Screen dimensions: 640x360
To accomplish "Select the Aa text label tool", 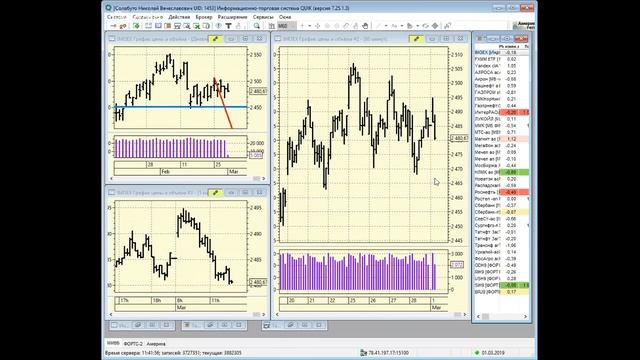I will click(394, 26).
